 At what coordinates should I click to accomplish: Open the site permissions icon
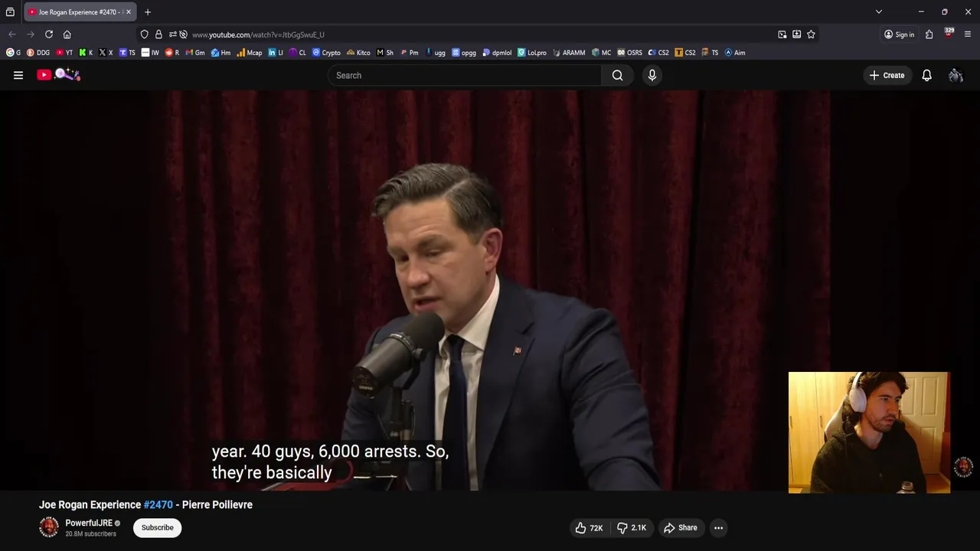click(172, 34)
